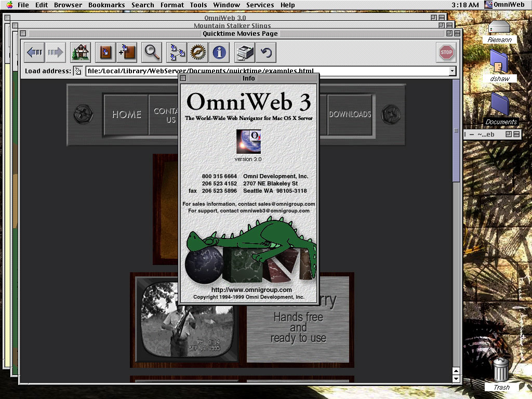Open the Bookmarks menu
532x399 pixels.
(x=107, y=5)
